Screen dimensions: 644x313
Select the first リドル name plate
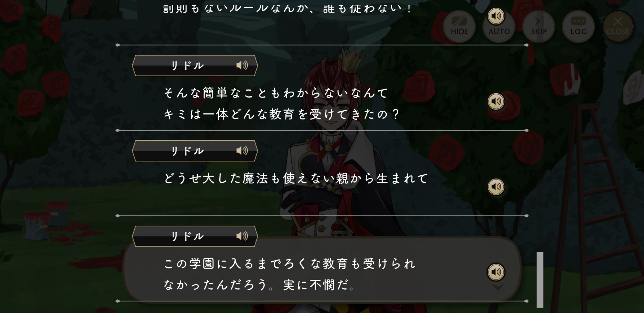coord(195,66)
